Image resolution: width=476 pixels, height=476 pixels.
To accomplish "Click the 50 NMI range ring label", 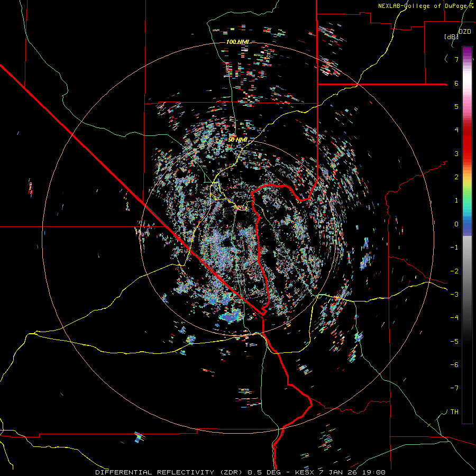I will [x=237, y=140].
